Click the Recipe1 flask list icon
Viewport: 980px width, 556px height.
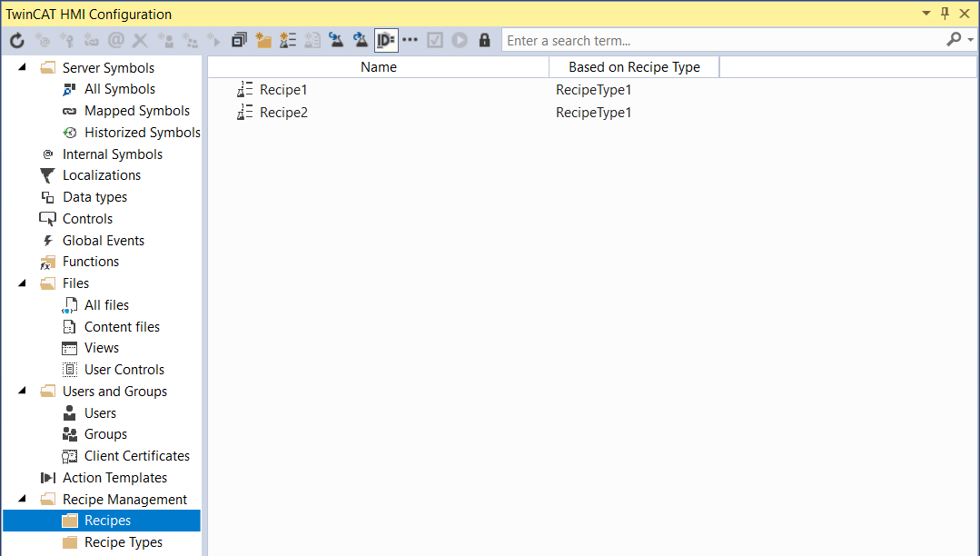244,89
